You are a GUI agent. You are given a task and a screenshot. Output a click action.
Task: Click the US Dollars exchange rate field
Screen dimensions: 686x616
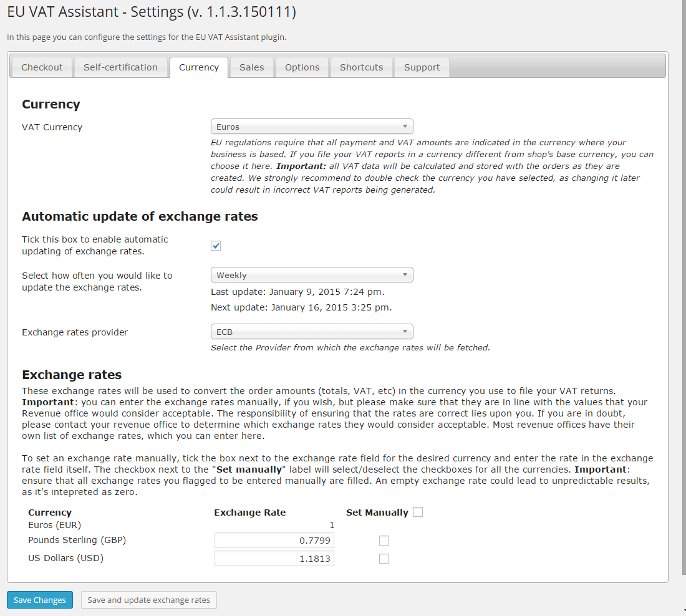(x=274, y=559)
